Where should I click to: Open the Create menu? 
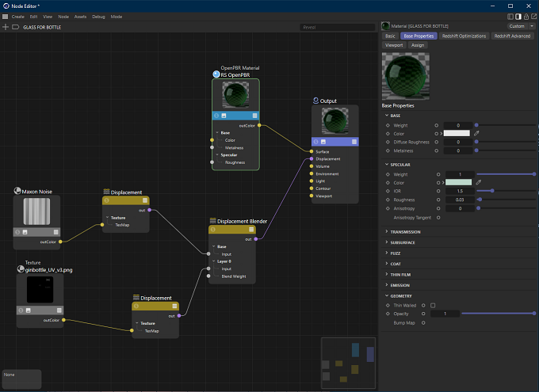pyautogui.click(x=18, y=17)
